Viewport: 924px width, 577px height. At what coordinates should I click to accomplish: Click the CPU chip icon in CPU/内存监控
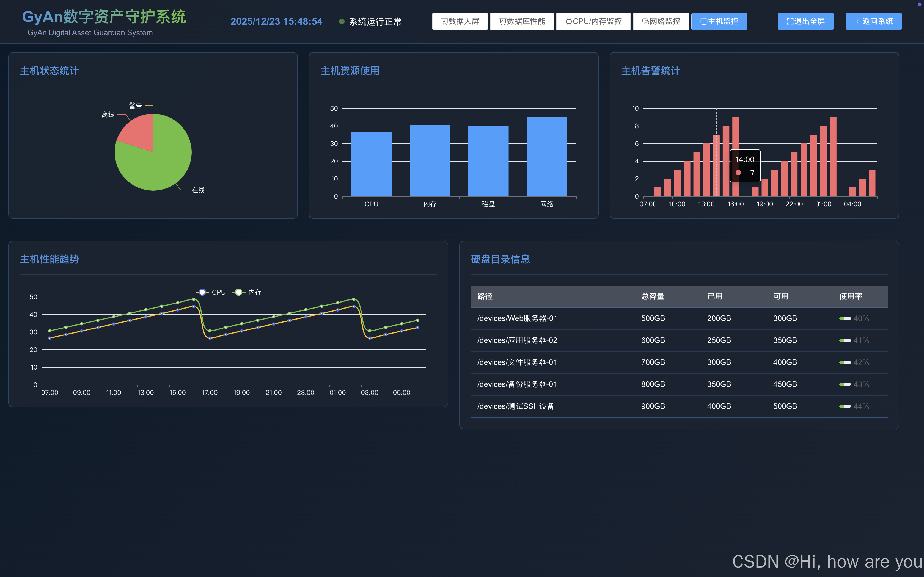568,22
